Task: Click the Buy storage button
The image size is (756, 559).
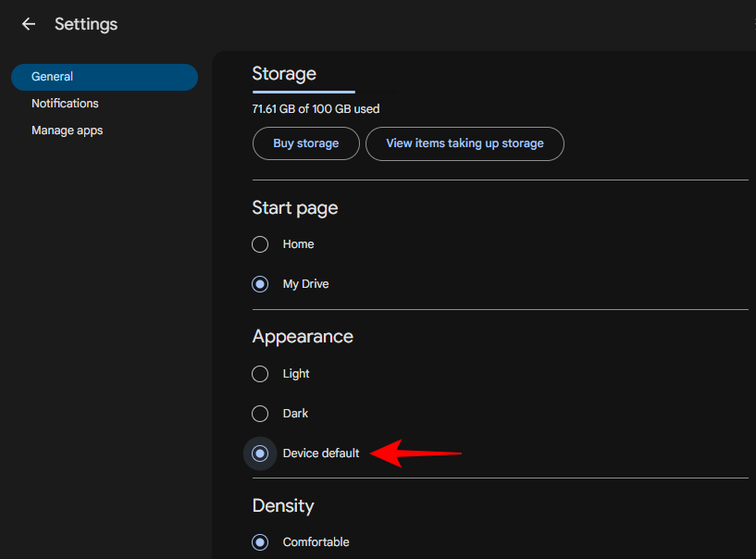Action: click(305, 143)
